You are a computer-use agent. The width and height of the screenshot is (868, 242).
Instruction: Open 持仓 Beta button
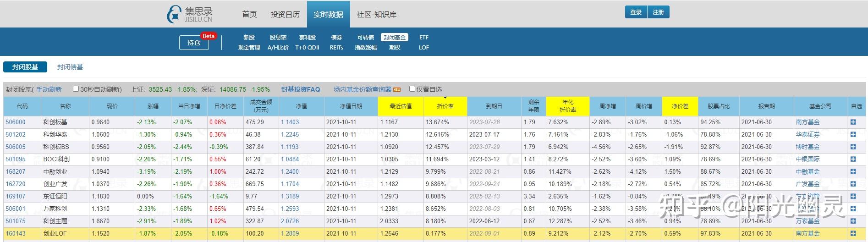(x=194, y=43)
